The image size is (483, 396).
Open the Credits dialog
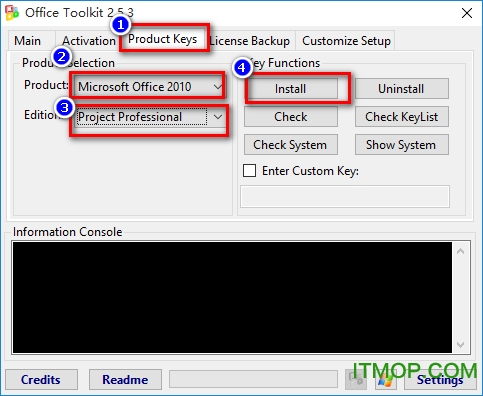(41, 379)
